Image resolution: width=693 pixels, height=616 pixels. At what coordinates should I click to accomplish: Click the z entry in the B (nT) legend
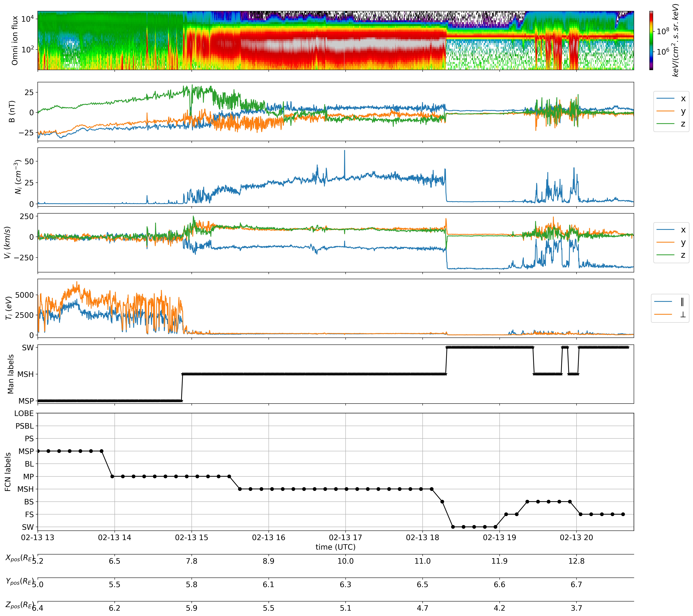pos(671,124)
